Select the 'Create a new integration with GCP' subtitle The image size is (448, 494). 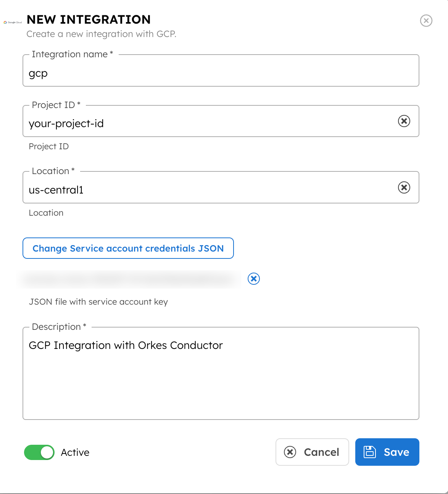coord(102,34)
